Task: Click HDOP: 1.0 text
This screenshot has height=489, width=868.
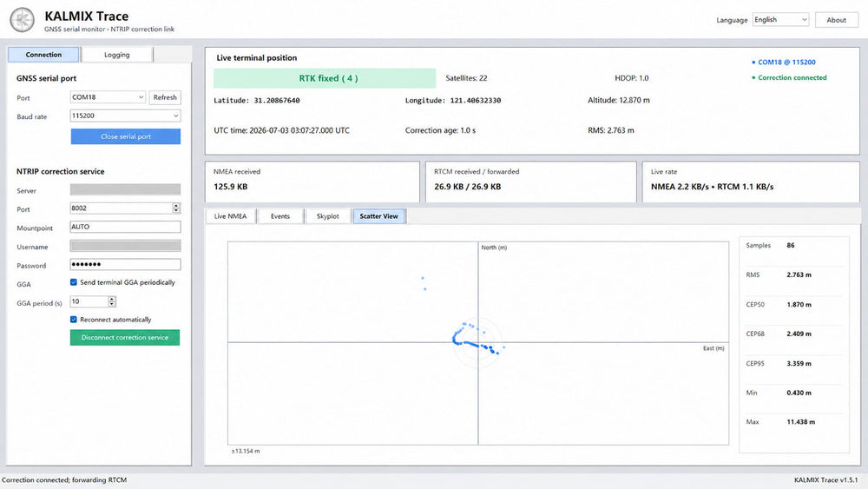Action: coord(632,78)
